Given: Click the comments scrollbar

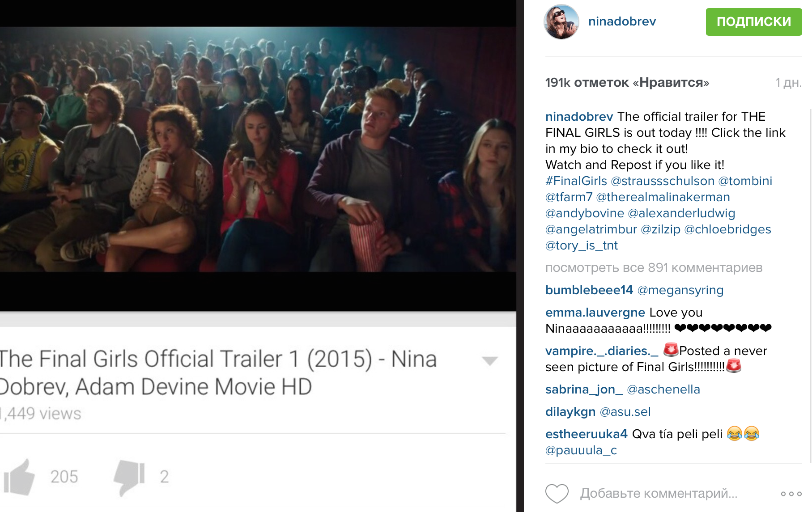Looking at the screenshot, I should point(810,286).
